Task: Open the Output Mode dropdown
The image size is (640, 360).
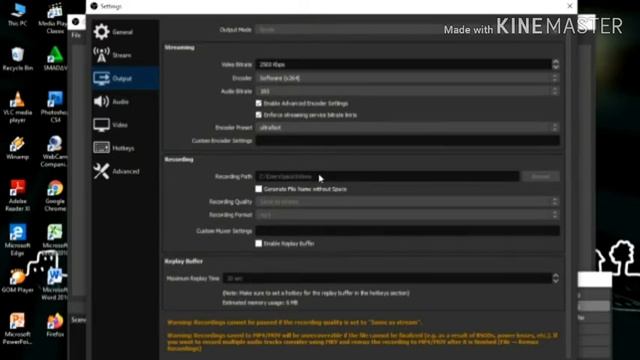Action: click(407, 30)
